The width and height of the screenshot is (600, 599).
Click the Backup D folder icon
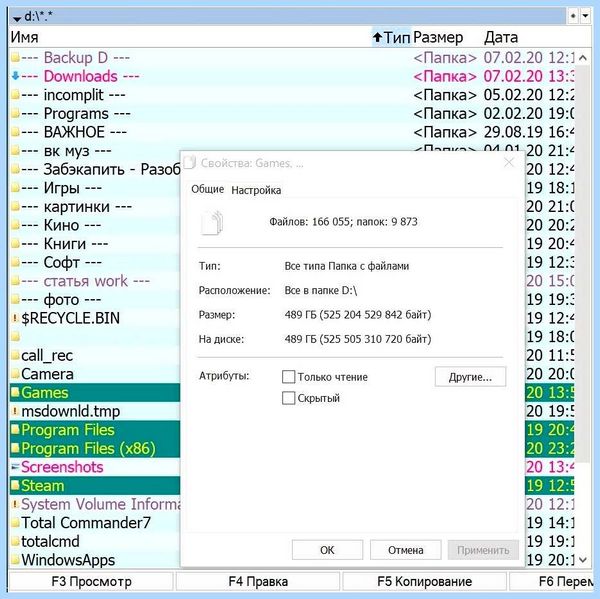pyautogui.click(x=15, y=58)
